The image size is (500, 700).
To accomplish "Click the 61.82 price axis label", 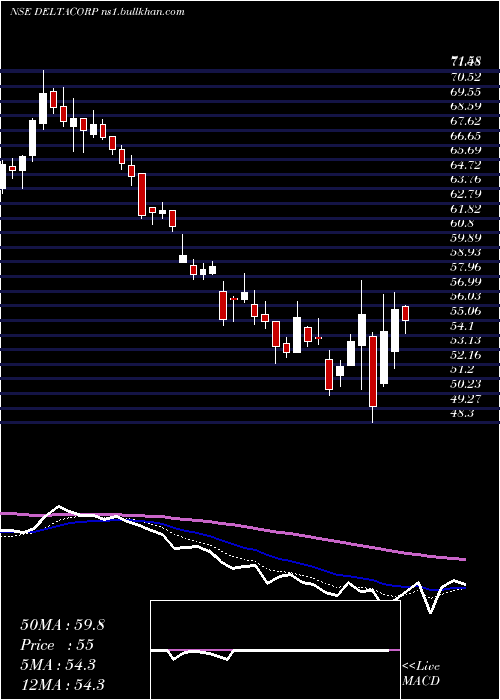I will 465,209.
